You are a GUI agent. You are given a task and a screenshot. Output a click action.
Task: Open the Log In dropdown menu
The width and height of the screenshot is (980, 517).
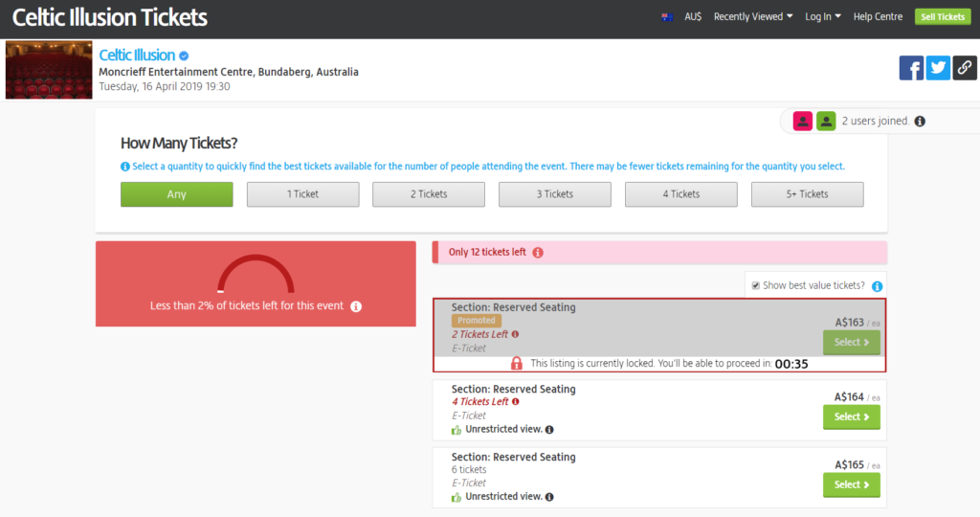pos(823,16)
